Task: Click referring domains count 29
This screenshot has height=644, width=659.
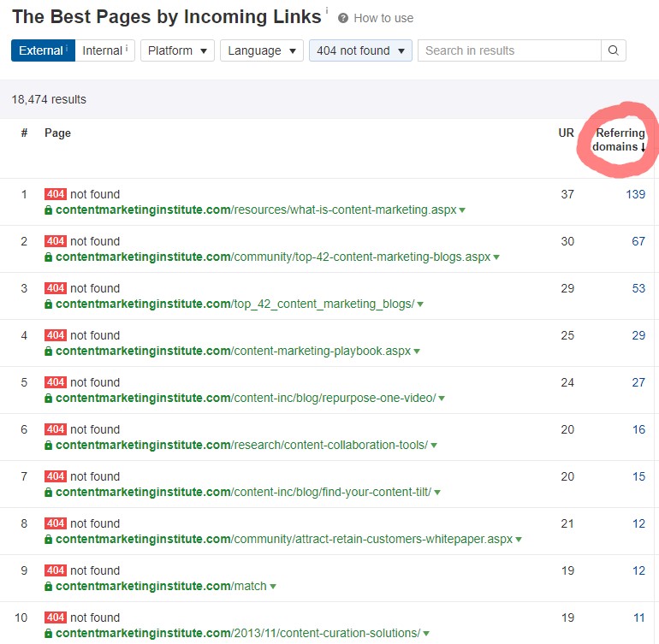Action: click(638, 335)
